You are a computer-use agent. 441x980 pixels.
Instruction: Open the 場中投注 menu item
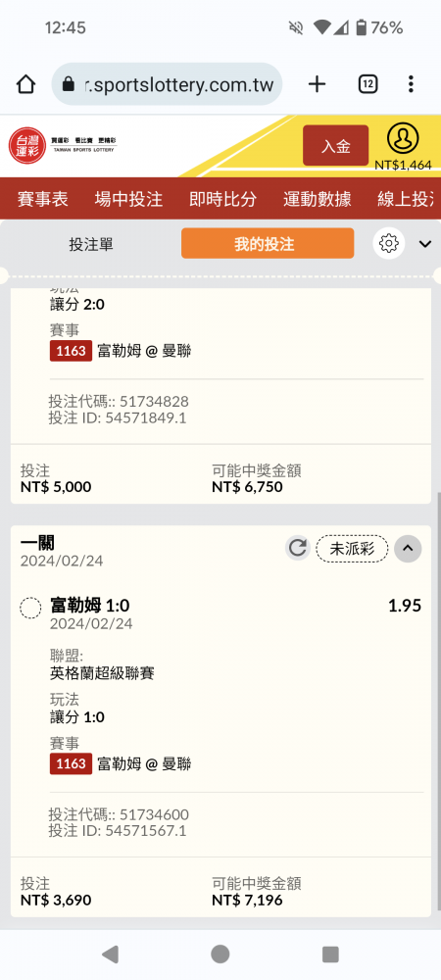pos(128,199)
